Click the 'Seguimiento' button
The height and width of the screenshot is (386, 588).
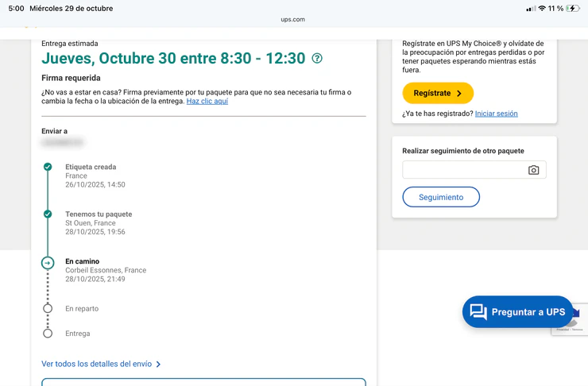441,197
